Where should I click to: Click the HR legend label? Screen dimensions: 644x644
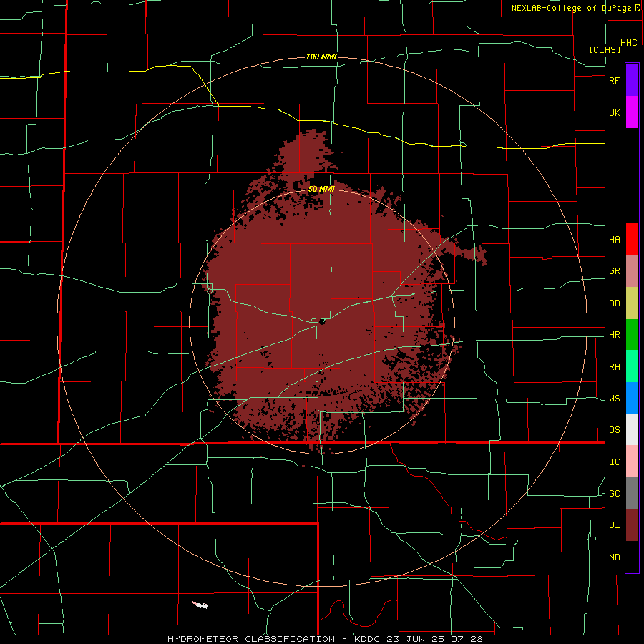614,335
